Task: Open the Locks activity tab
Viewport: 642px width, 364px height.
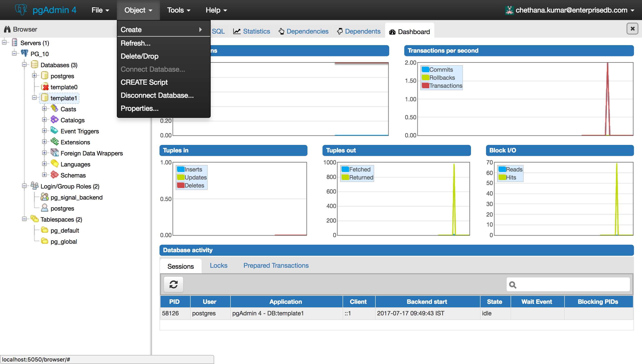Action: point(218,265)
